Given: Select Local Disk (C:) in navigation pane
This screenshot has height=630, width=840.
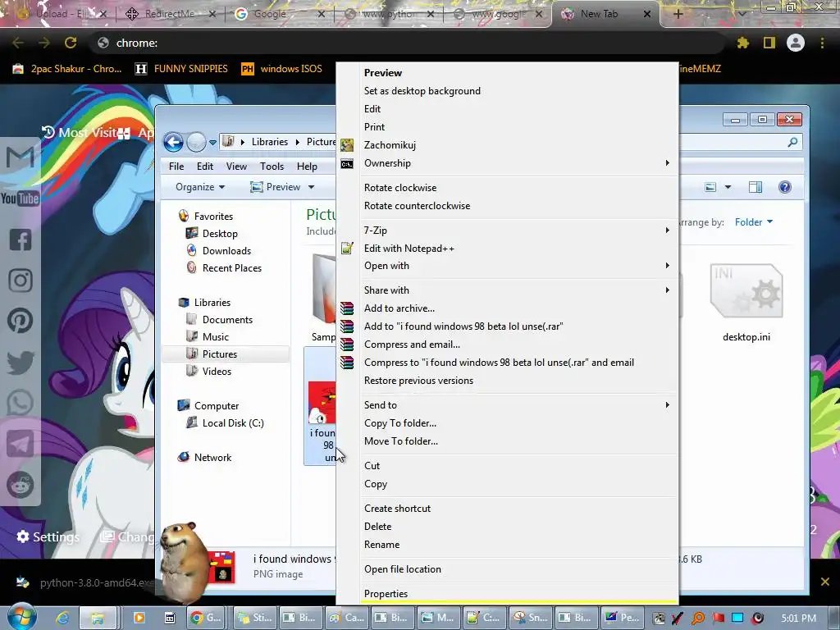Looking at the screenshot, I should point(232,423).
